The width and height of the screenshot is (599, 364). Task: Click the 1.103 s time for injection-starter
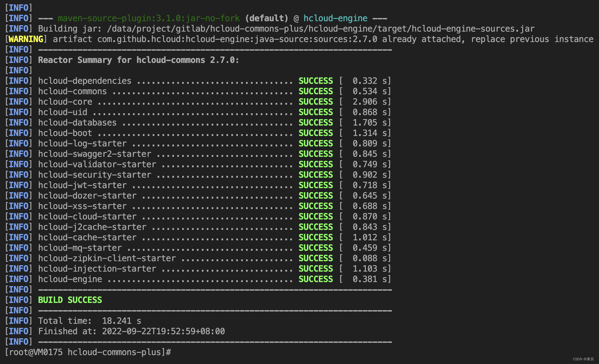click(370, 269)
